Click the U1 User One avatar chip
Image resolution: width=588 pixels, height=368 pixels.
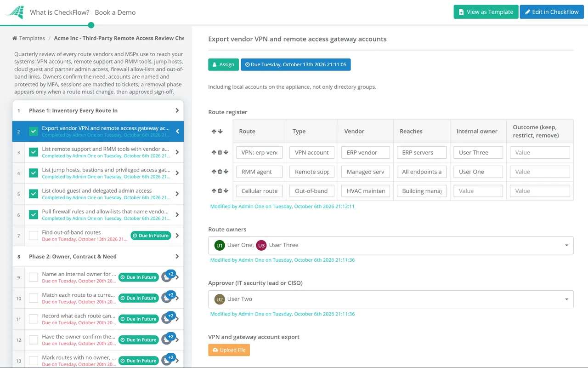tap(220, 245)
